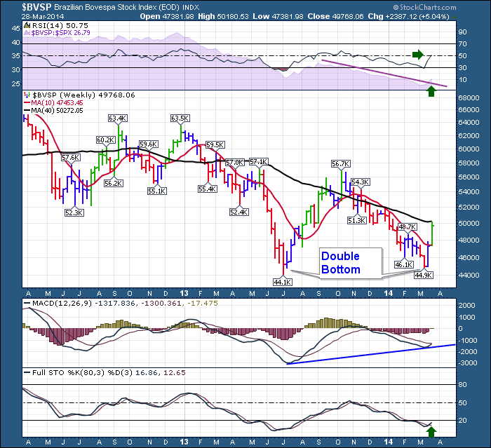Click 'Brazilian Bovespa Stock Index (EOD)' title
This screenshot has width=491, height=448.
(x=117, y=7)
